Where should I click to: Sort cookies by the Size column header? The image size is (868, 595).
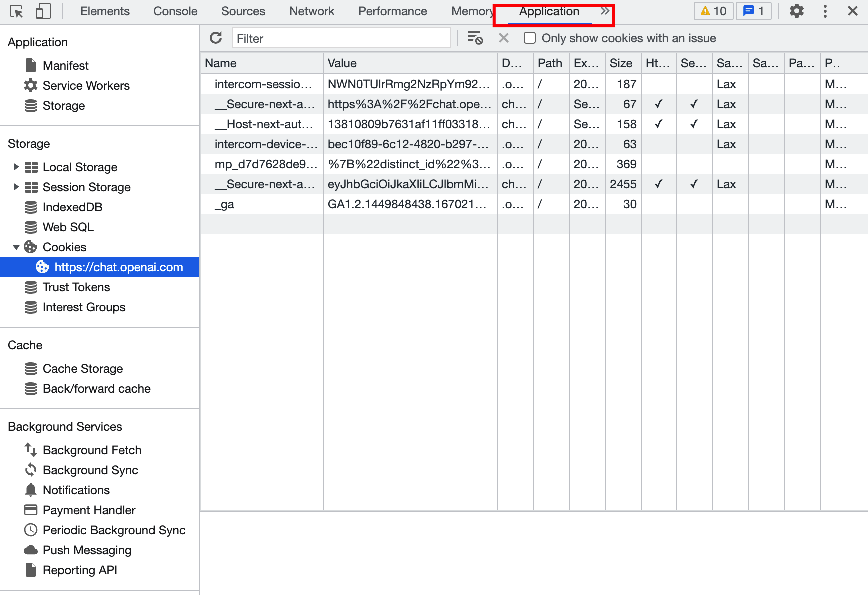tap(621, 63)
